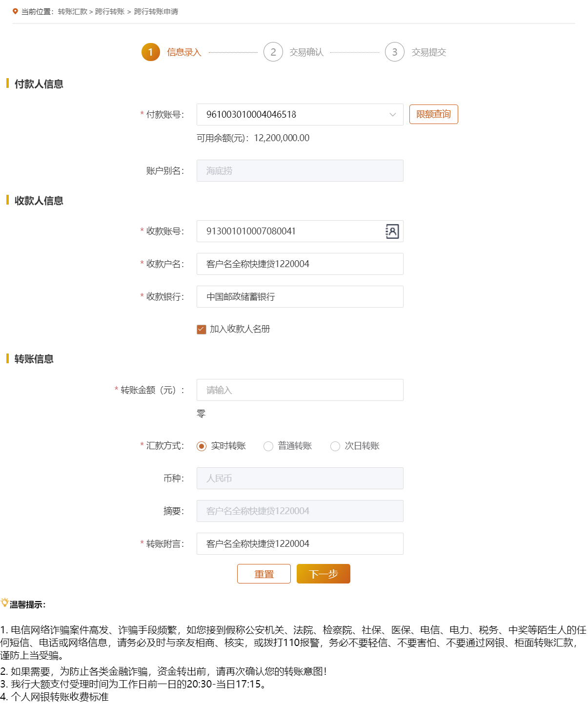Select the 实时转账 option
This screenshot has height=708, width=588.
coord(202,446)
